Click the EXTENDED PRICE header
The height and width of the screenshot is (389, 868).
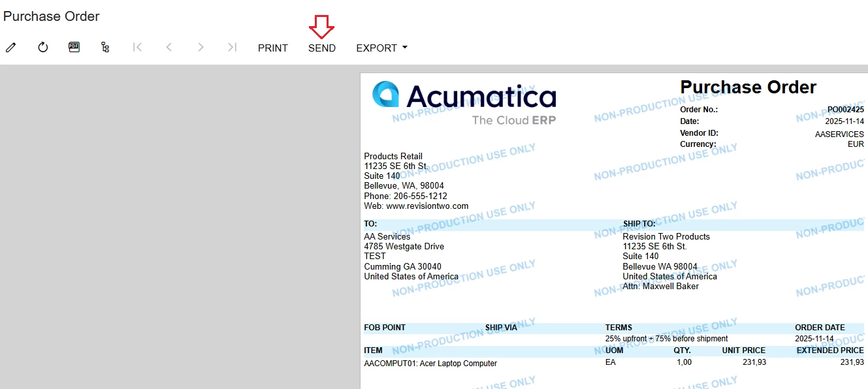(x=830, y=350)
